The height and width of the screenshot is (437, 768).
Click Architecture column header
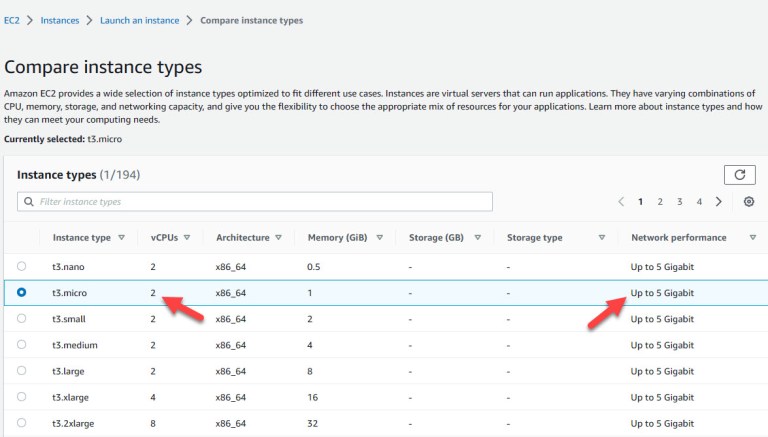[x=243, y=238]
